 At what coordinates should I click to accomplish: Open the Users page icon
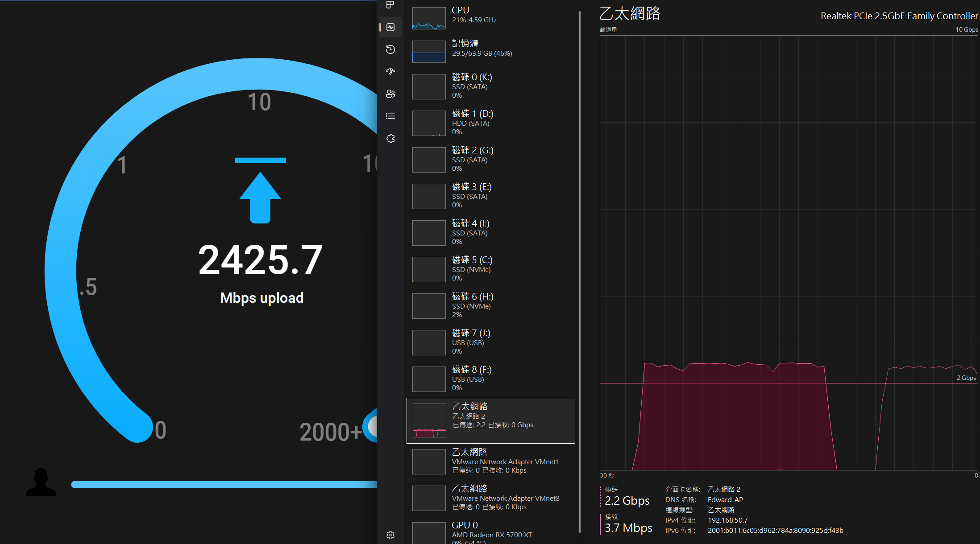pyautogui.click(x=390, y=94)
